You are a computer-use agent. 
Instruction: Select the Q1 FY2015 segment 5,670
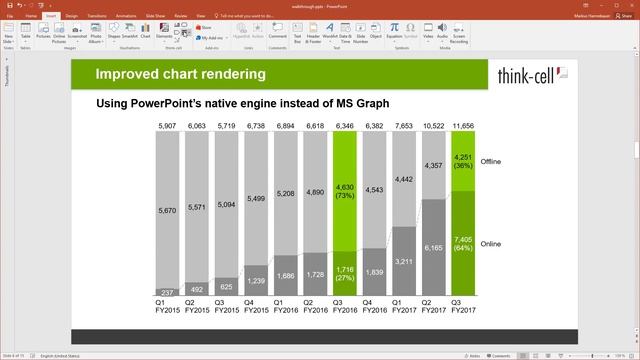[167, 210]
